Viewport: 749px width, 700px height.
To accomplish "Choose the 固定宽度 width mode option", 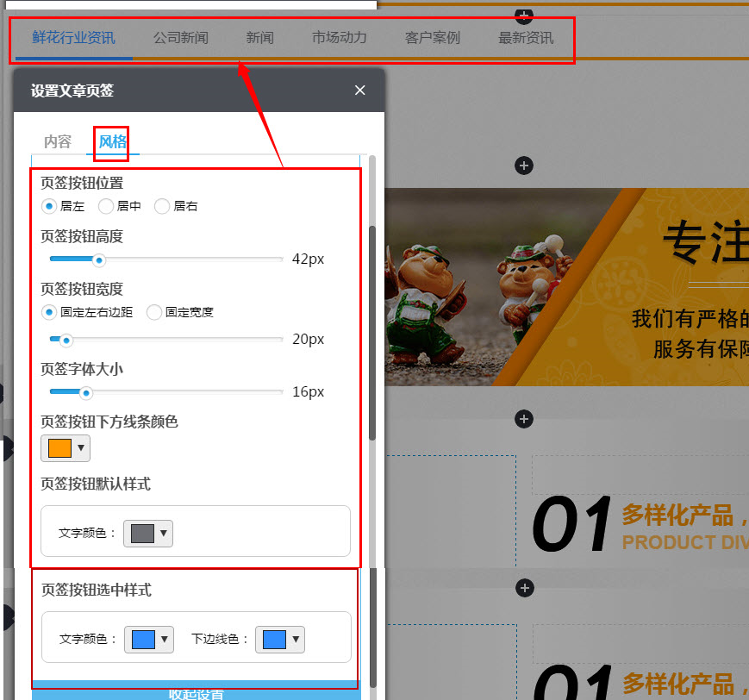I will [154, 312].
